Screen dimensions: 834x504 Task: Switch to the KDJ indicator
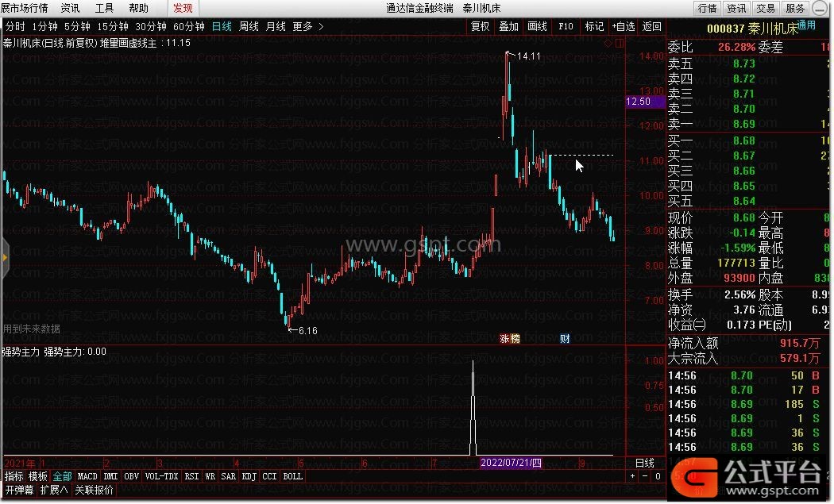pyautogui.click(x=249, y=477)
